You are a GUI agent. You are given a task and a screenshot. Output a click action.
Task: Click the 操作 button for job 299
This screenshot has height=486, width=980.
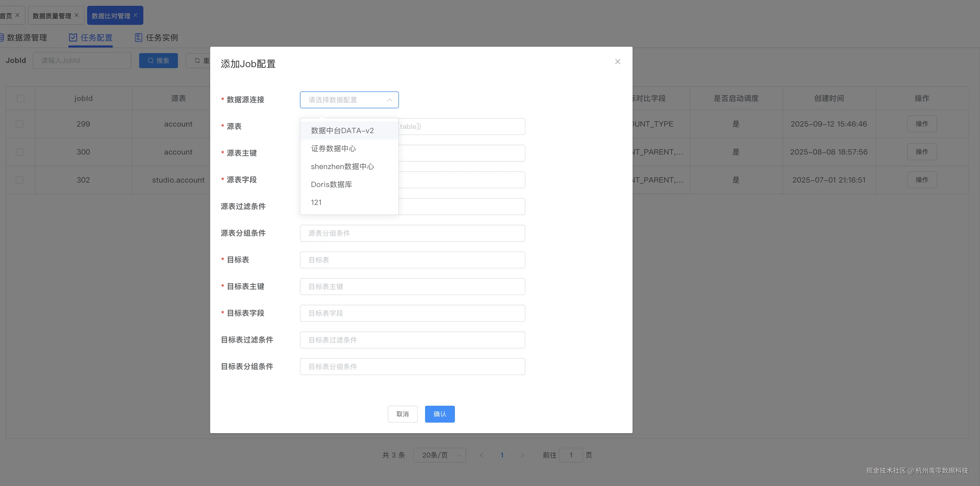click(921, 124)
